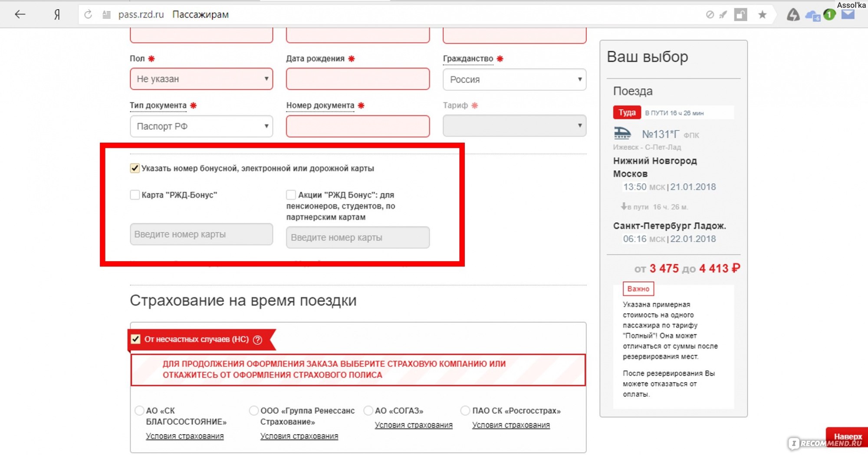Click the lightning bolt extension icon

click(x=793, y=15)
